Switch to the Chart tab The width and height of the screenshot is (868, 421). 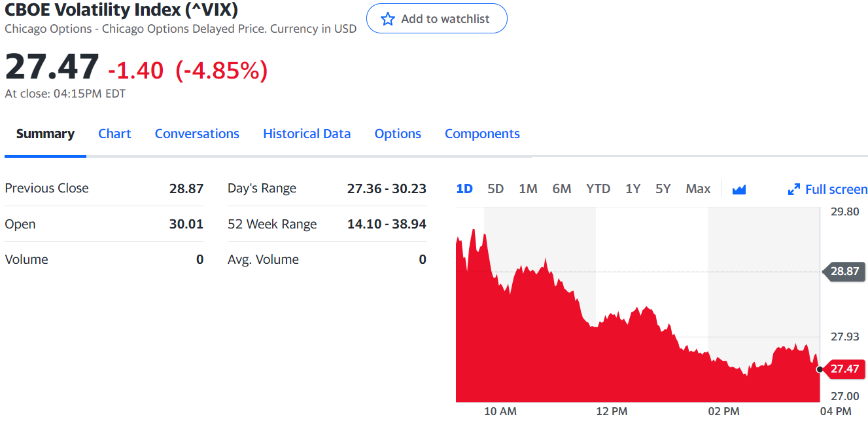pyautogui.click(x=114, y=134)
